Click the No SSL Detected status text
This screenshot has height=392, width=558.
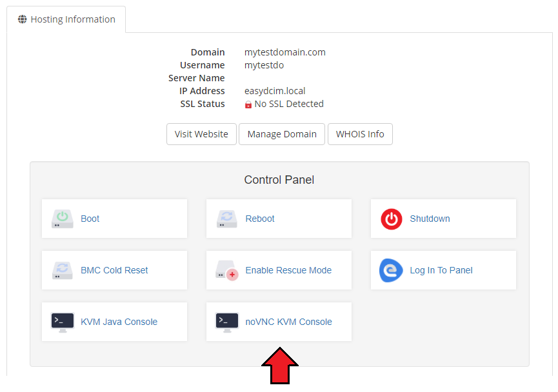click(x=289, y=104)
